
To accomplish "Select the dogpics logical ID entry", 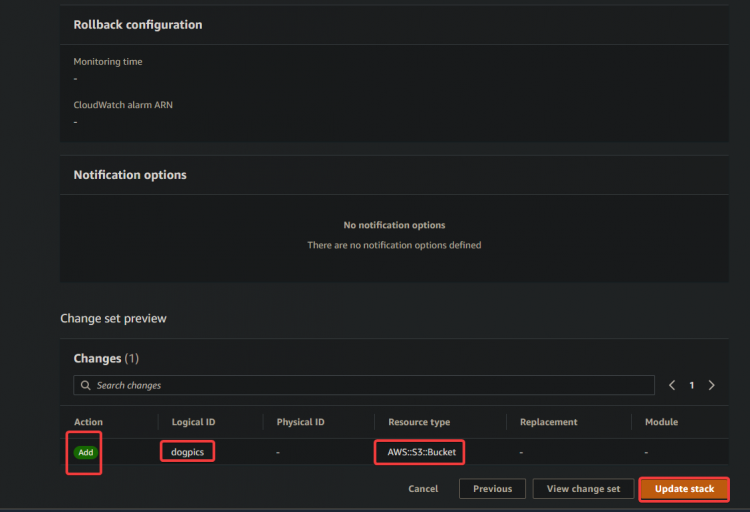I will [x=188, y=452].
